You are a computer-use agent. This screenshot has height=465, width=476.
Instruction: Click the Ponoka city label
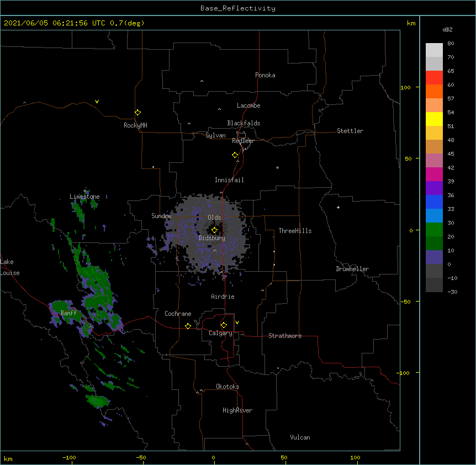tap(265, 75)
